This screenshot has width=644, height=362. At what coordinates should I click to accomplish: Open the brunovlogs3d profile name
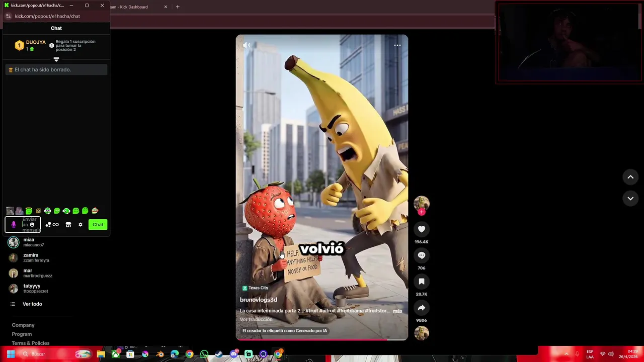coord(258,300)
